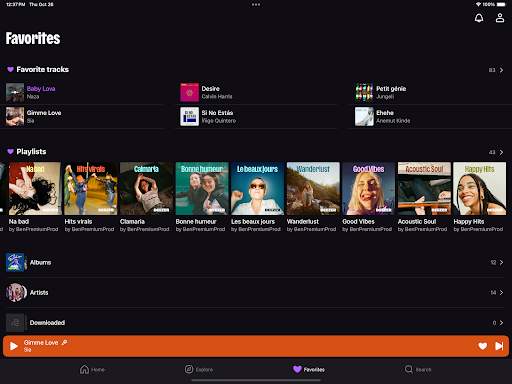Open the Clamaria playlist cover
The height and width of the screenshot is (384, 512).
point(146,188)
